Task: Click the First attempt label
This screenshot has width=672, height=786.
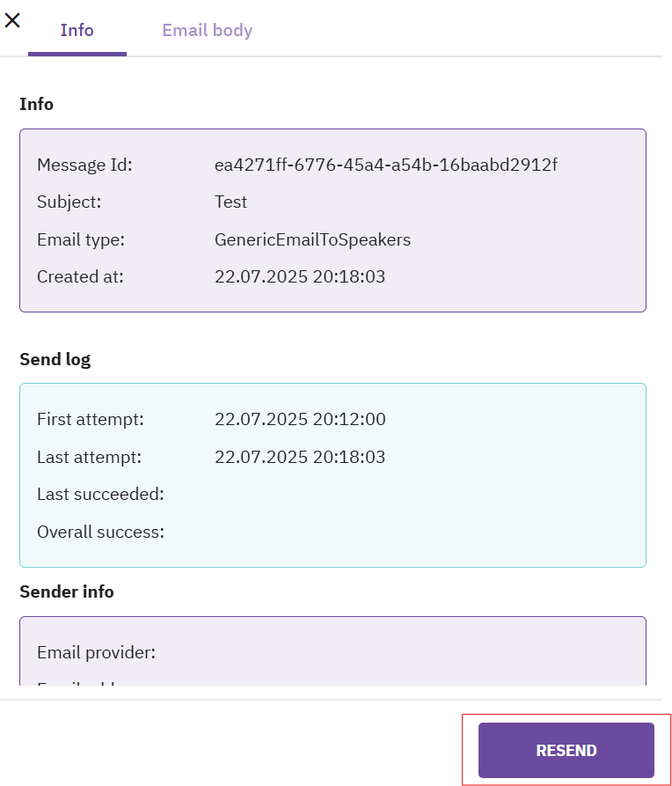Action: 90,419
